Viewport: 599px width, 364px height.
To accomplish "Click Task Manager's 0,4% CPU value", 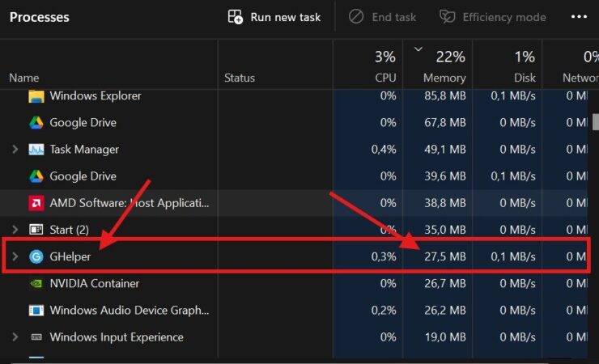I will (x=384, y=149).
